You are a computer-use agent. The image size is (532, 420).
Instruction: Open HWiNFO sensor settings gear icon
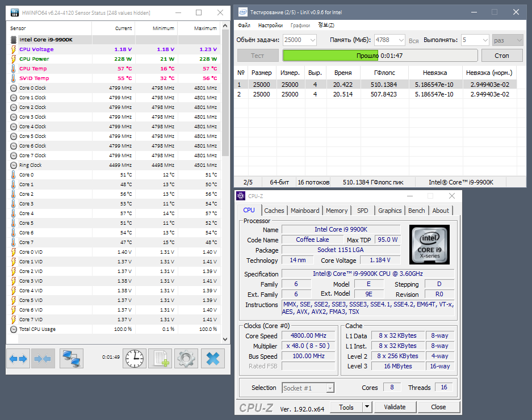pos(186,358)
